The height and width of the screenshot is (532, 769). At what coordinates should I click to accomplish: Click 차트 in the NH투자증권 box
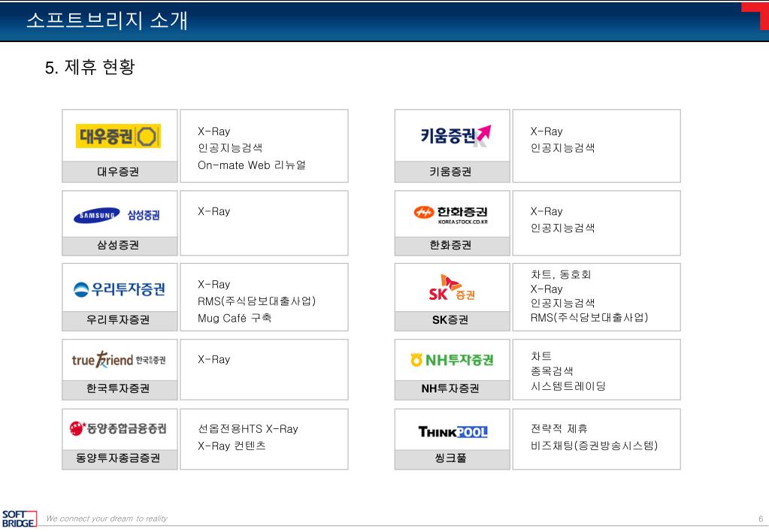(541, 356)
